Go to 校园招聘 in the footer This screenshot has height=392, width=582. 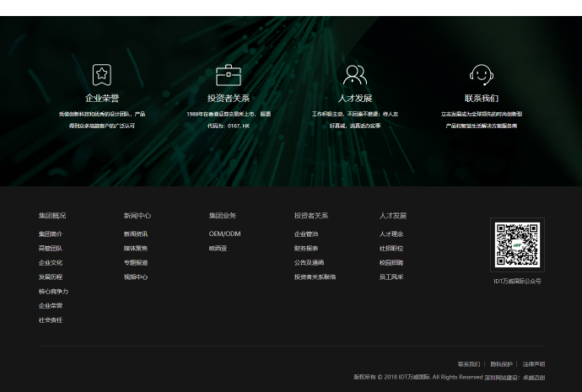point(391,262)
